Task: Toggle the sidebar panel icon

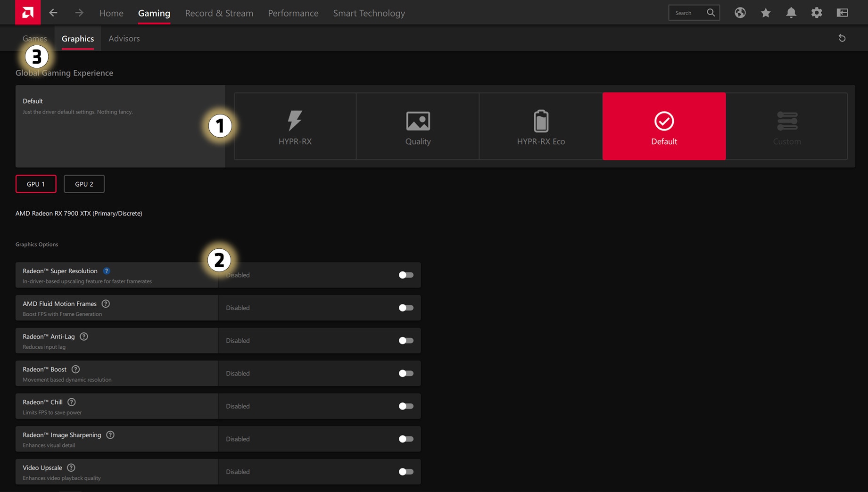Action: 842,13
